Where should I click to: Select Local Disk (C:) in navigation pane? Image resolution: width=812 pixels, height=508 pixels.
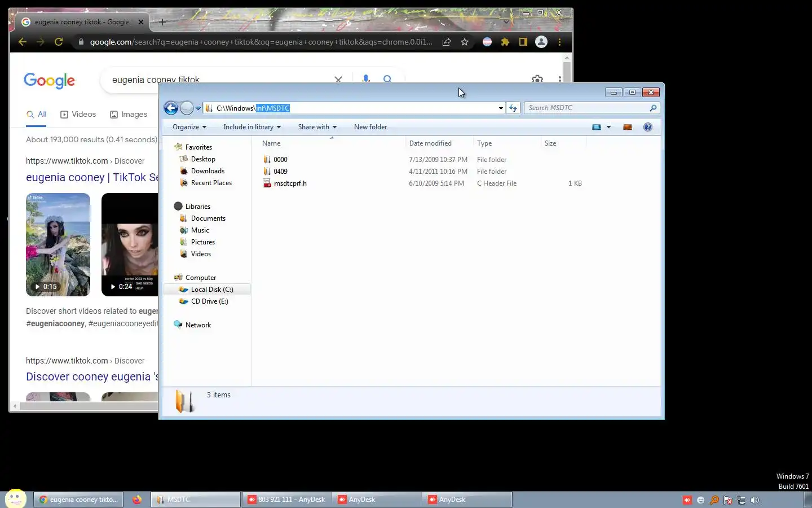(x=206, y=290)
